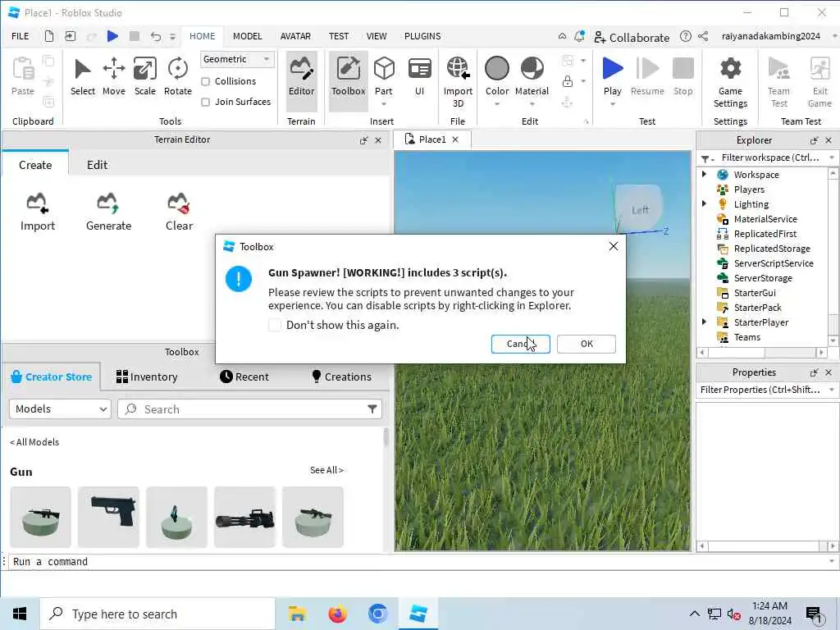
Task: Enable the Collisions checkbox
Action: point(205,81)
